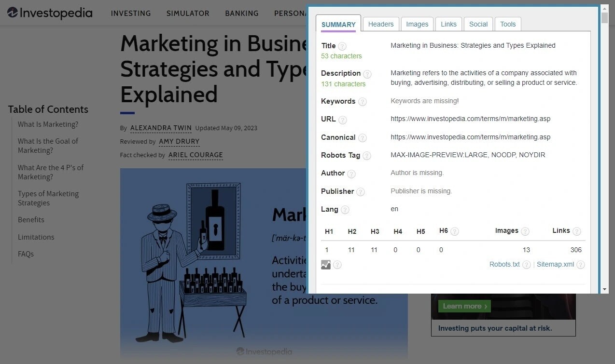Screen dimensions: 615x364
Task: Jump to What Is the Goal of Marketing?
Action: point(48,146)
